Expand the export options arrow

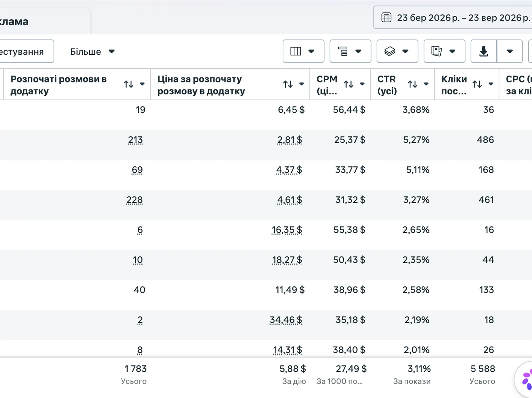[510, 51]
